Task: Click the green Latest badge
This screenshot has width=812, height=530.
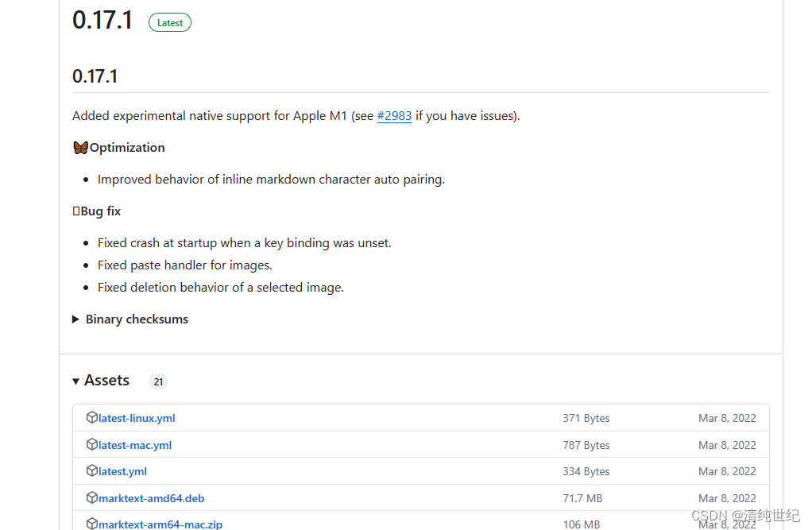Action: tap(170, 23)
